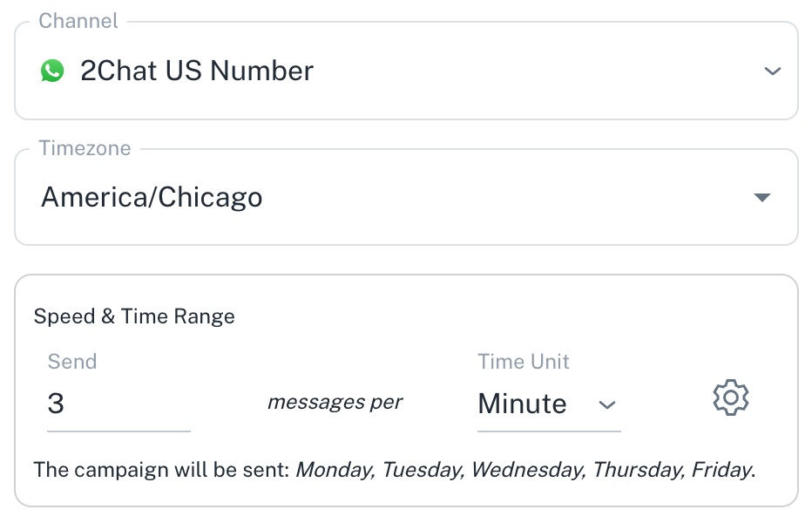
Task: Click the Time Unit chevron icon
Action: point(609,404)
